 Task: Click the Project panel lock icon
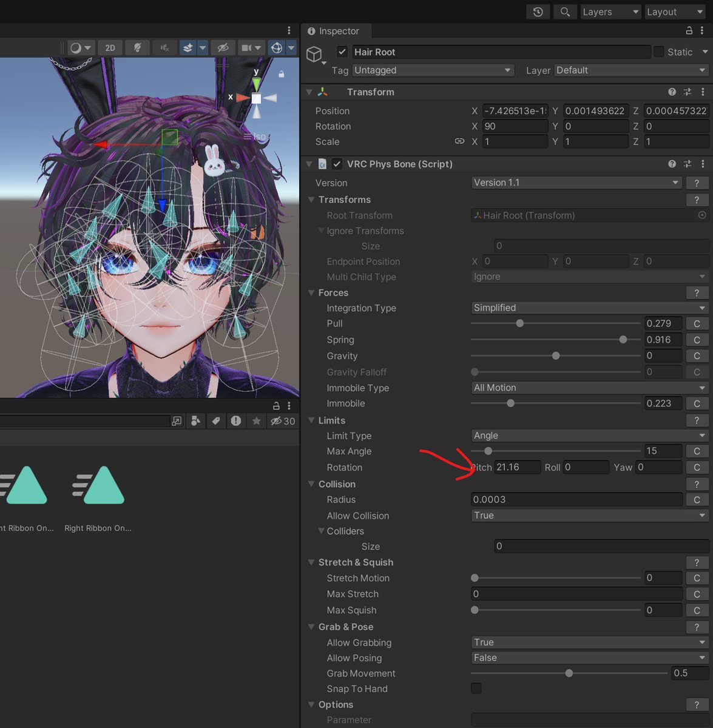click(276, 405)
